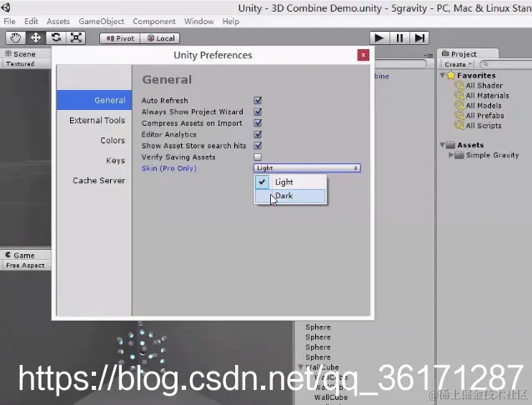
Task: Open the Window menu
Action: tap(198, 22)
